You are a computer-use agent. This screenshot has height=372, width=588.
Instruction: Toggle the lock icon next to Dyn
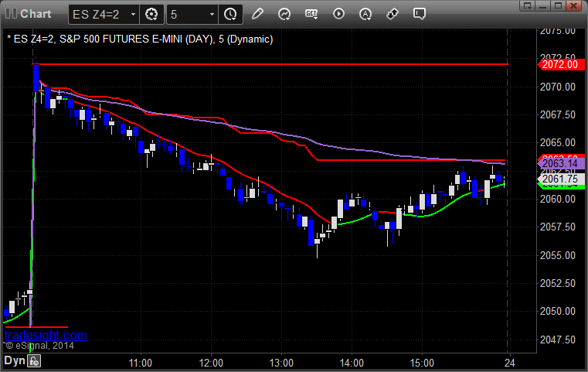[x=34, y=361]
